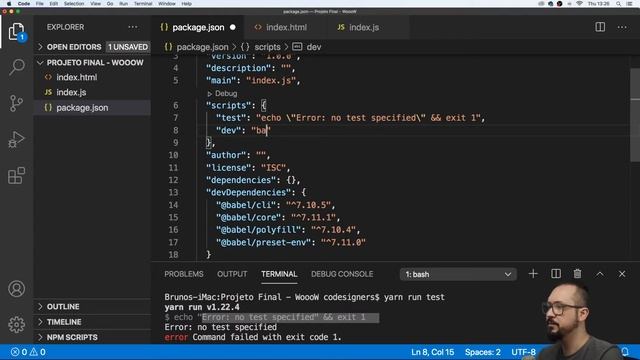Click the Wi-Fi icon in menu bar
640x360 pixels.
click(579, 4)
